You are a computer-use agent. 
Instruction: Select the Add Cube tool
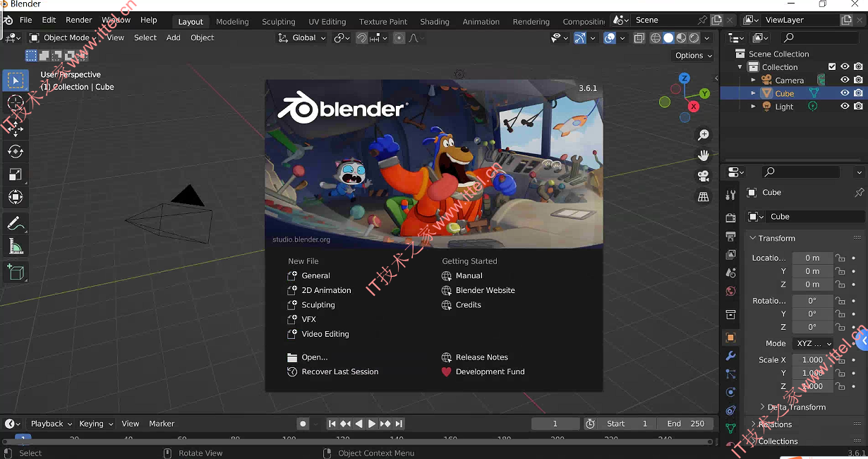tap(16, 272)
